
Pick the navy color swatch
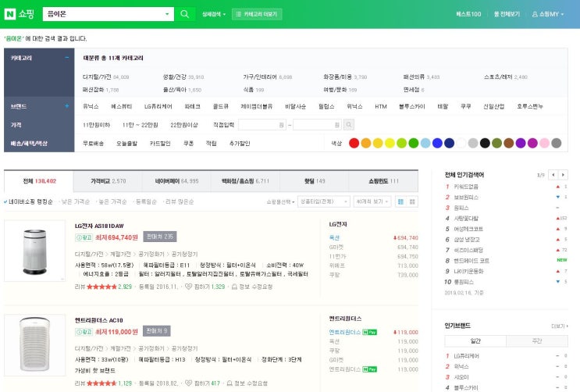(x=449, y=143)
